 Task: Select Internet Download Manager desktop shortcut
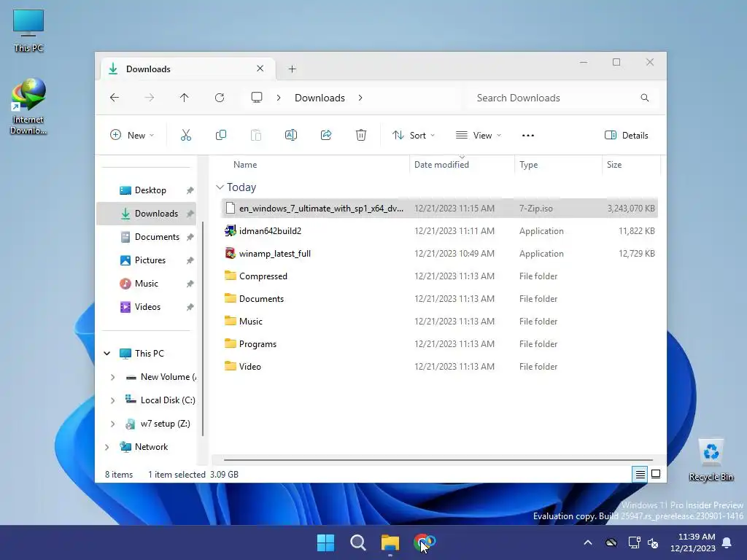pyautogui.click(x=28, y=106)
